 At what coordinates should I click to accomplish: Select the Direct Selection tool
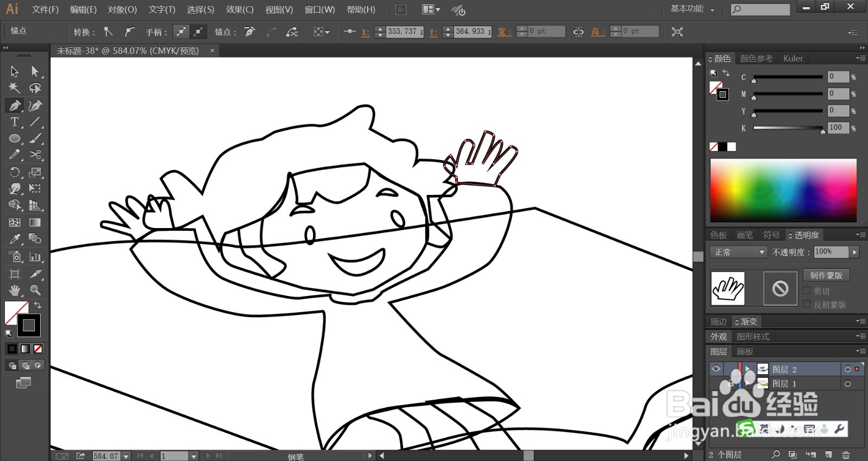pos(35,71)
